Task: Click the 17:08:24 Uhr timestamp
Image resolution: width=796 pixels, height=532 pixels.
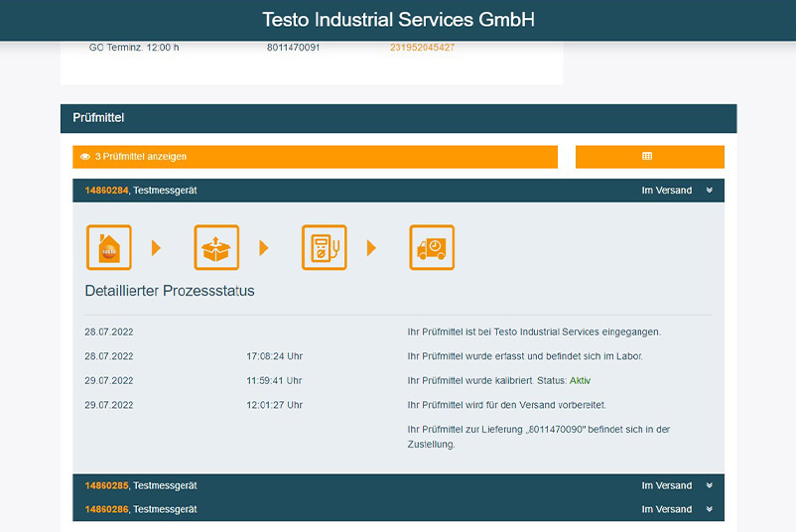Action: 275,356
